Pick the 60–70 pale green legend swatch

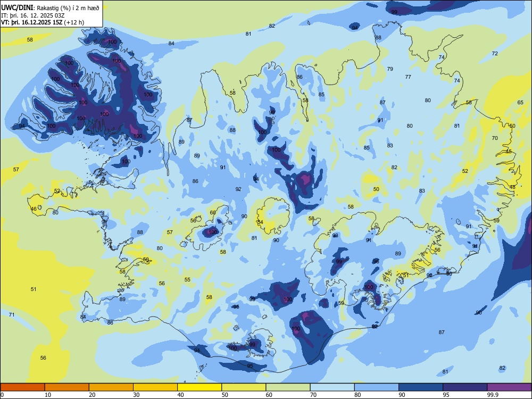coord(288,387)
